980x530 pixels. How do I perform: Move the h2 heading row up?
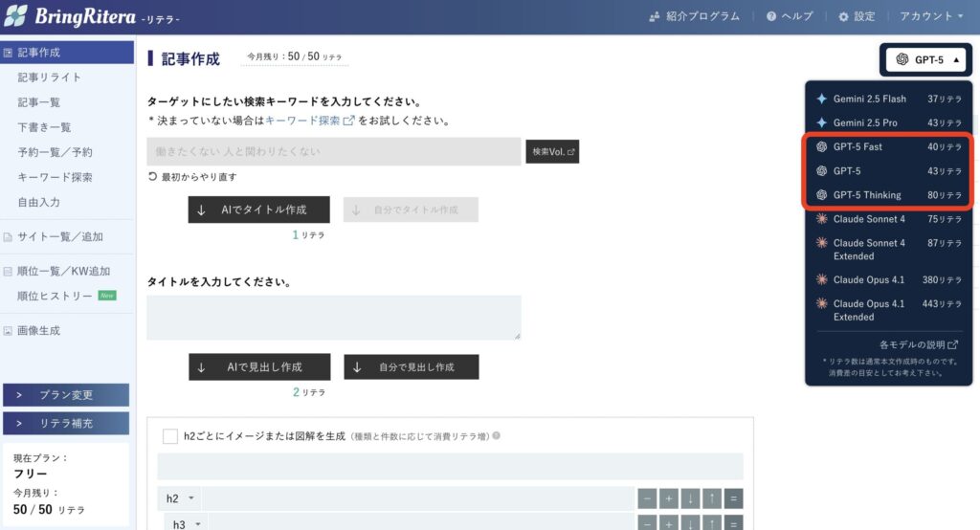(x=712, y=498)
